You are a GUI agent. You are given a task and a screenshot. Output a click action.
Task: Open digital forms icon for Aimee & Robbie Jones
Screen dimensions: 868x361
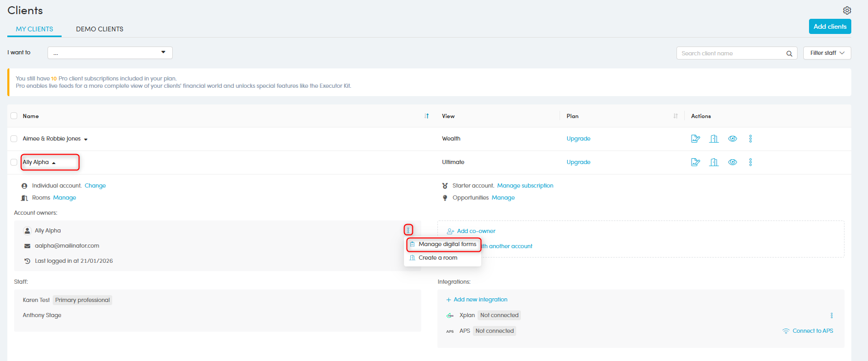695,138
